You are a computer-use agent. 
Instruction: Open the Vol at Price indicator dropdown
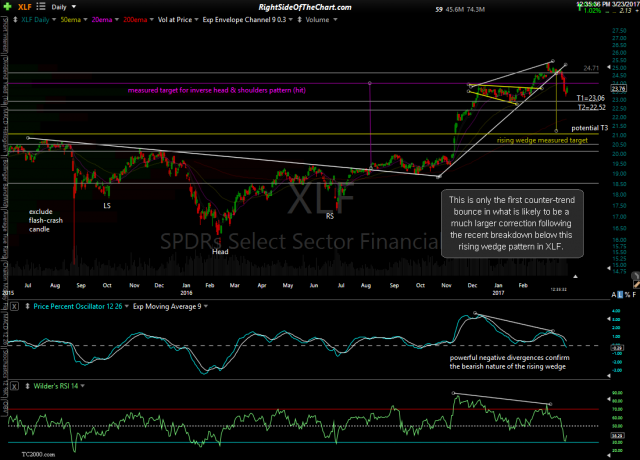tap(196, 20)
